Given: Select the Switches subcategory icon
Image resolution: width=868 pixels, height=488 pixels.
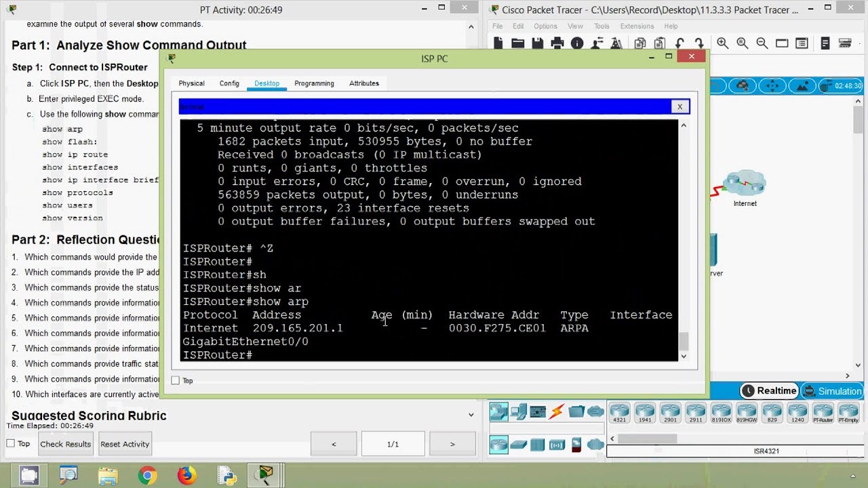Looking at the screenshot, I should [x=519, y=445].
